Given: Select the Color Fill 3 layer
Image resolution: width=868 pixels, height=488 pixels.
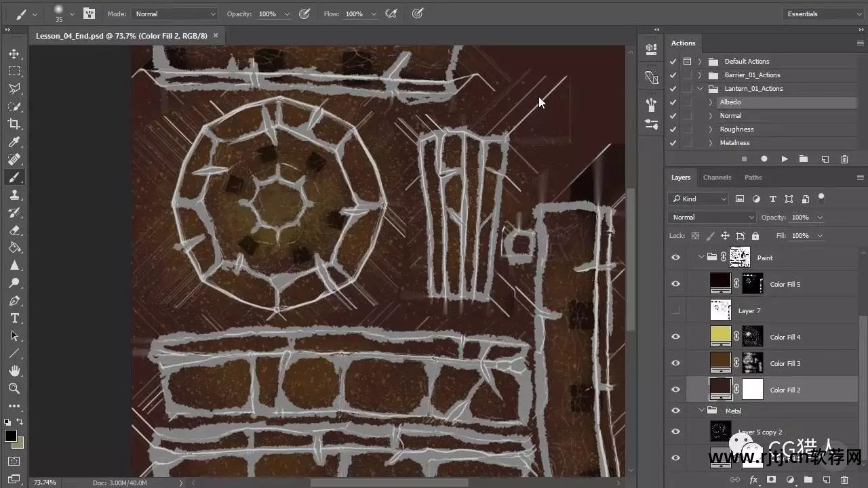Looking at the screenshot, I should point(785,363).
